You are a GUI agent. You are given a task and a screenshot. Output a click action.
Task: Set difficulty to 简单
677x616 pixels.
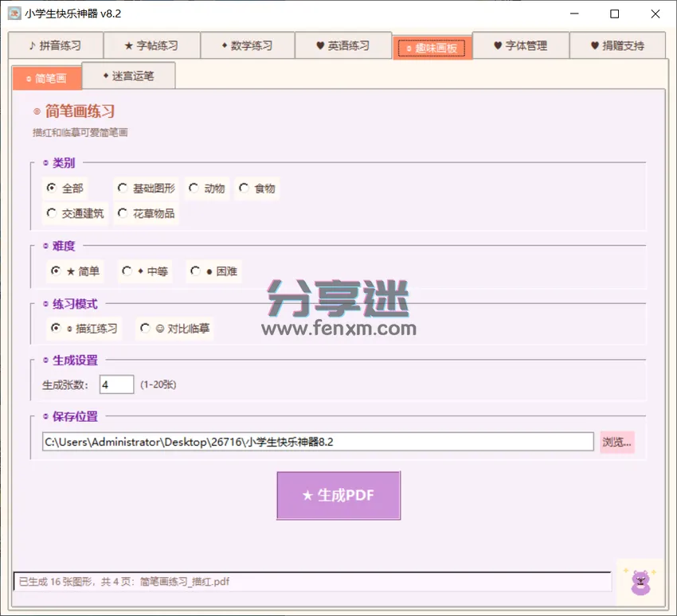click(75, 271)
